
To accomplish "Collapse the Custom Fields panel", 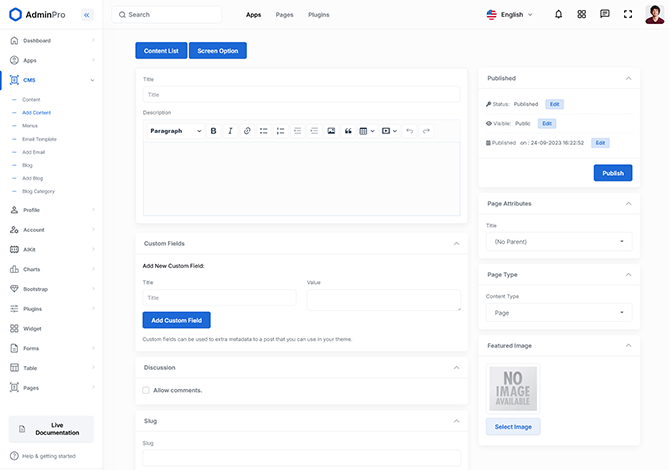I will click(456, 243).
